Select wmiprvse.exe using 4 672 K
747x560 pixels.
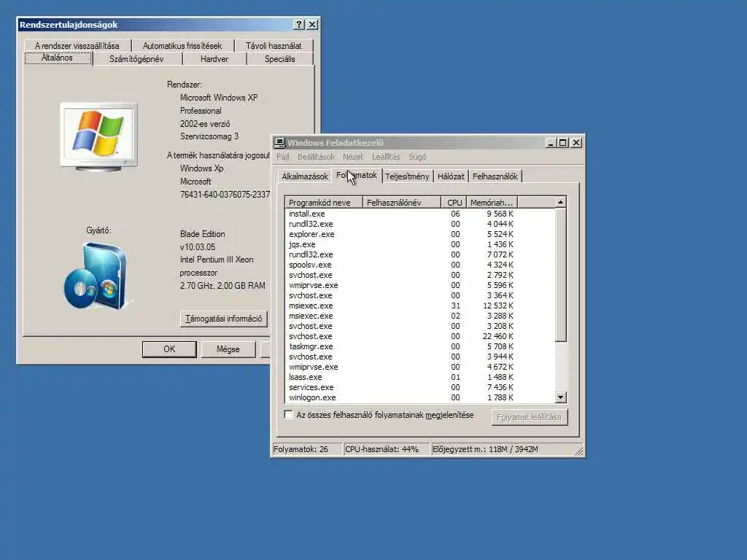coord(420,367)
